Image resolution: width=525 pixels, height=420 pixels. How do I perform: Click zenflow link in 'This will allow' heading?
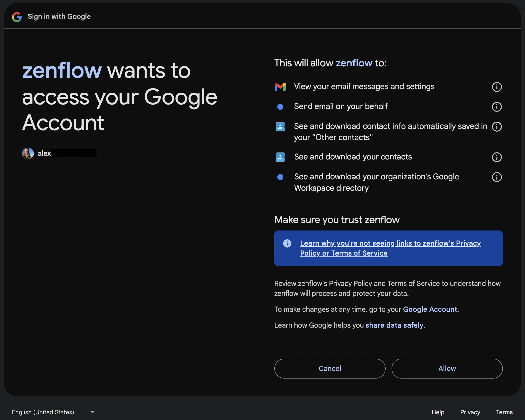(354, 63)
